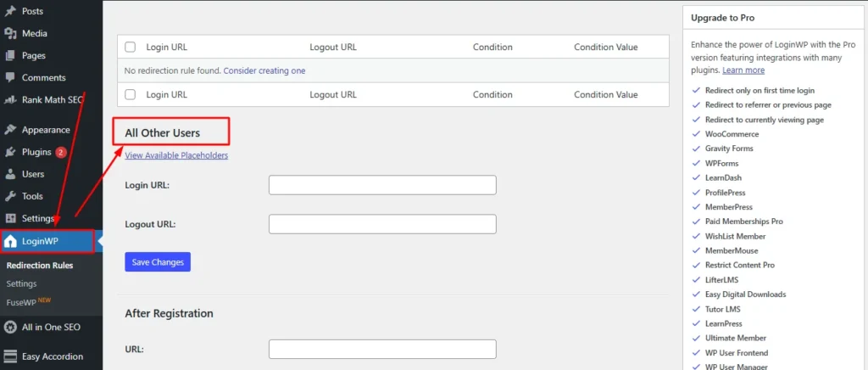Open the Easy Accordion menu
Screen dimensions: 868x370
(x=51, y=356)
